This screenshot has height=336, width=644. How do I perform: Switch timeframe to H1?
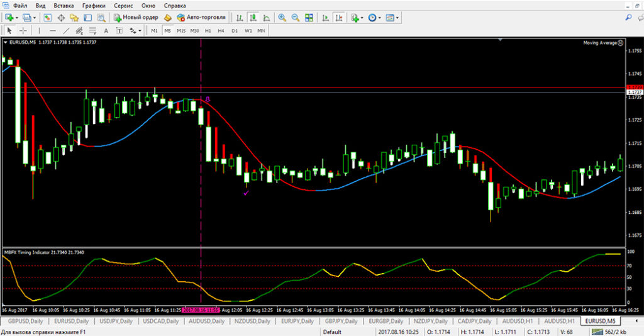click(208, 31)
